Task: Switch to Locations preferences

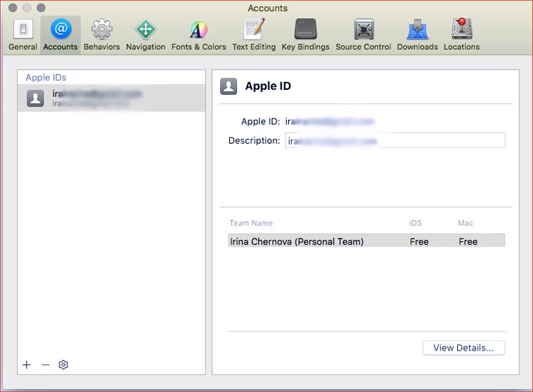Action: (461, 34)
